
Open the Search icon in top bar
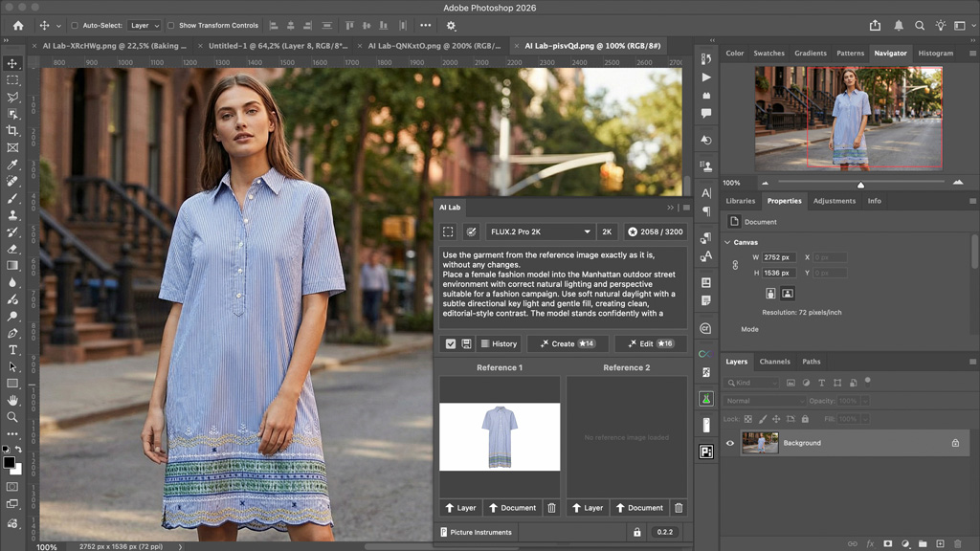point(920,26)
